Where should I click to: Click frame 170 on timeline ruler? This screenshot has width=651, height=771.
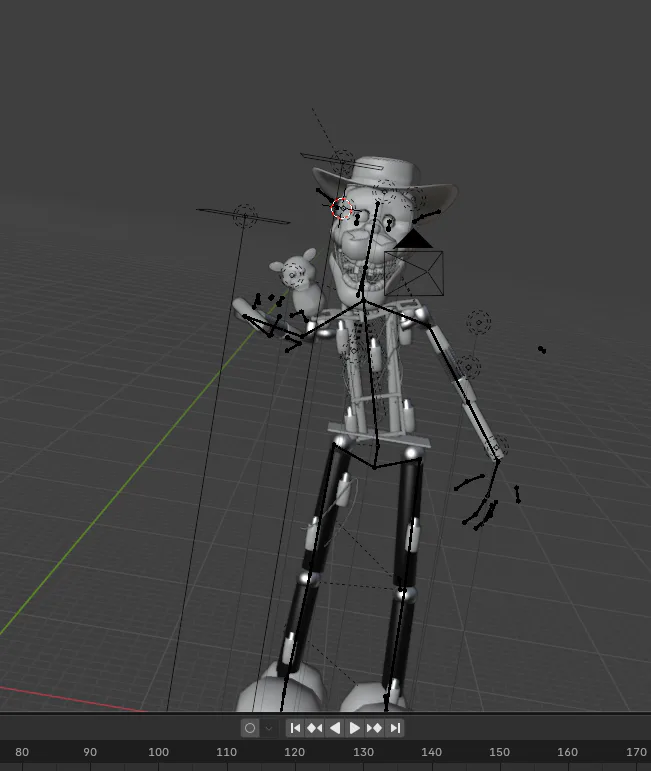click(x=636, y=752)
